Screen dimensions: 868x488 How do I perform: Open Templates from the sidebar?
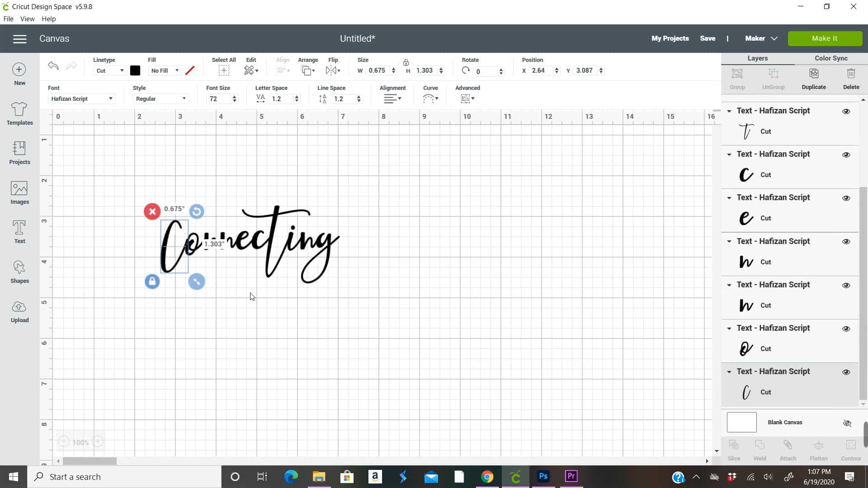19,113
